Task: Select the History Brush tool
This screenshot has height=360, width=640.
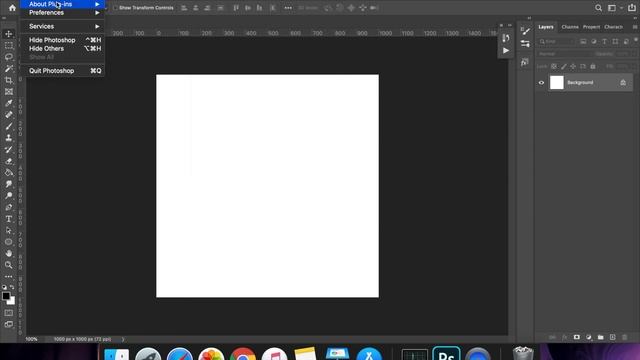Action: (9, 149)
